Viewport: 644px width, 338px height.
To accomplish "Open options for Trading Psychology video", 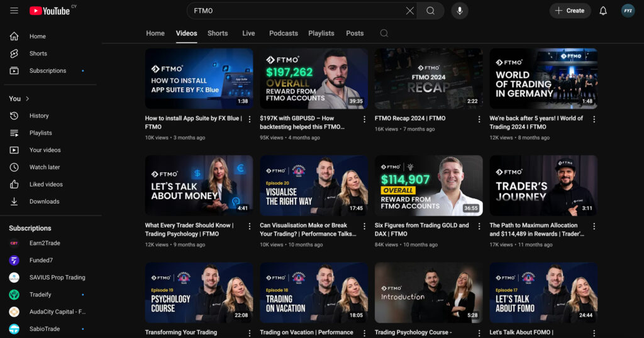I will tap(249, 226).
